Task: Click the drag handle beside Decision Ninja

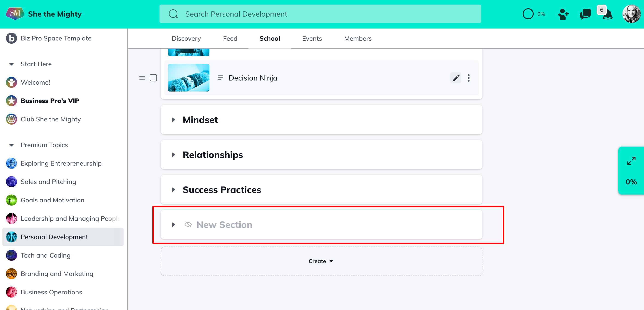Action: tap(142, 78)
